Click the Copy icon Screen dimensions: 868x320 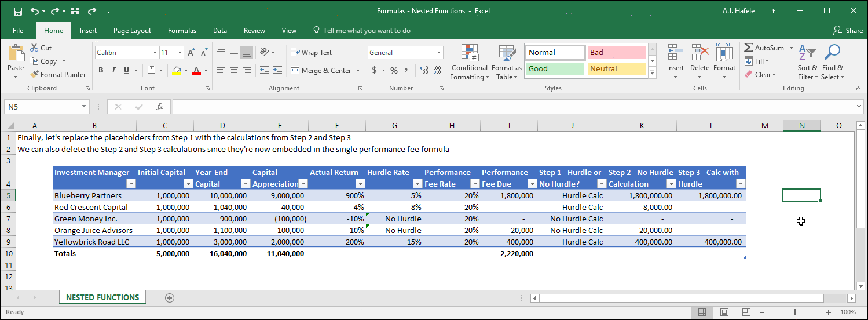(x=34, y=61)
